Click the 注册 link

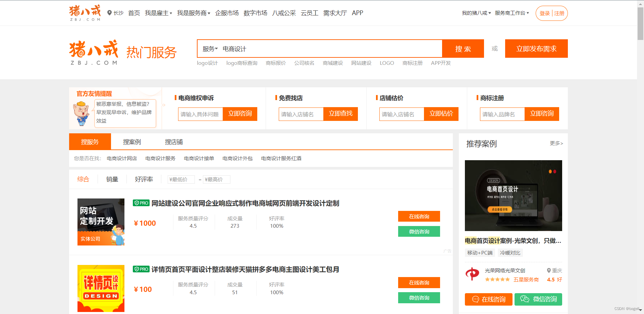point(559,13)
